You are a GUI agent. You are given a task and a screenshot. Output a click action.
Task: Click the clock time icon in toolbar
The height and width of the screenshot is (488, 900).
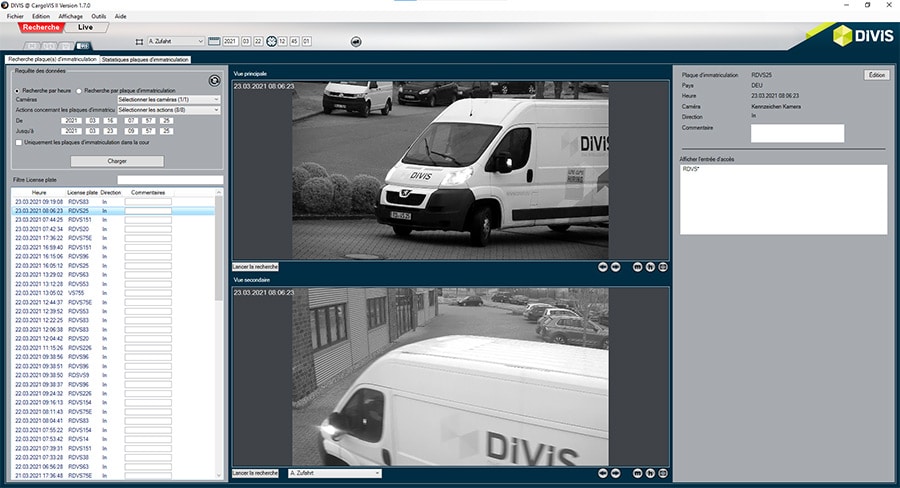pyautogui.click(x=271, y=41)
